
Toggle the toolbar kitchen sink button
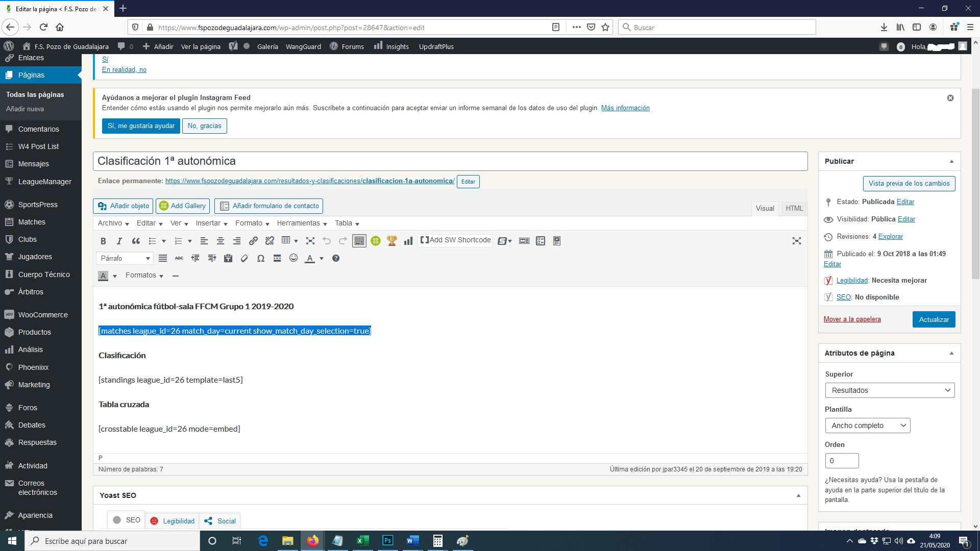[x=359, y=241]
